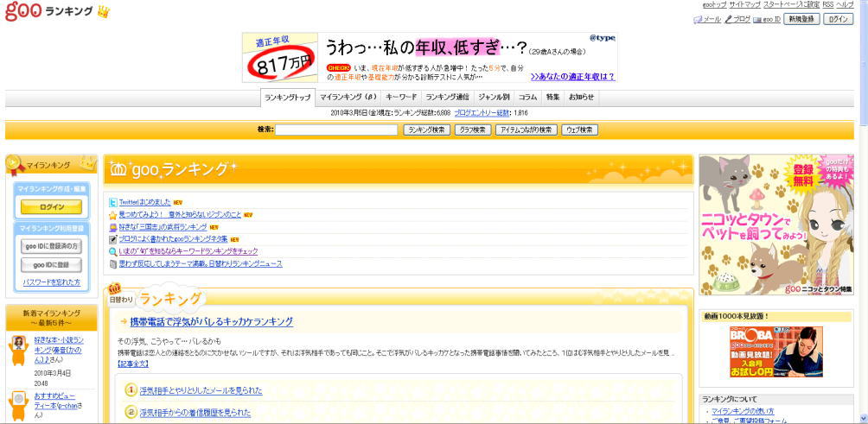Open the お知らせ tab

[581, 98]
